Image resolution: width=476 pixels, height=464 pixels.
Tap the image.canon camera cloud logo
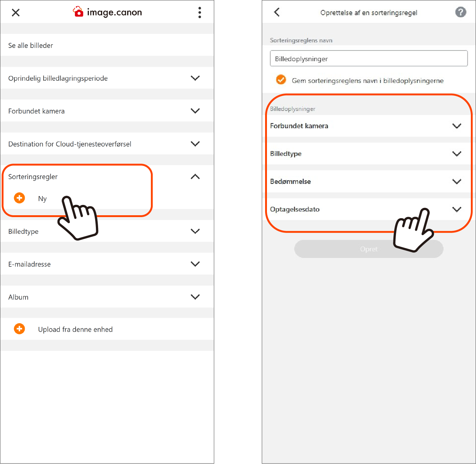coord(78,12)
